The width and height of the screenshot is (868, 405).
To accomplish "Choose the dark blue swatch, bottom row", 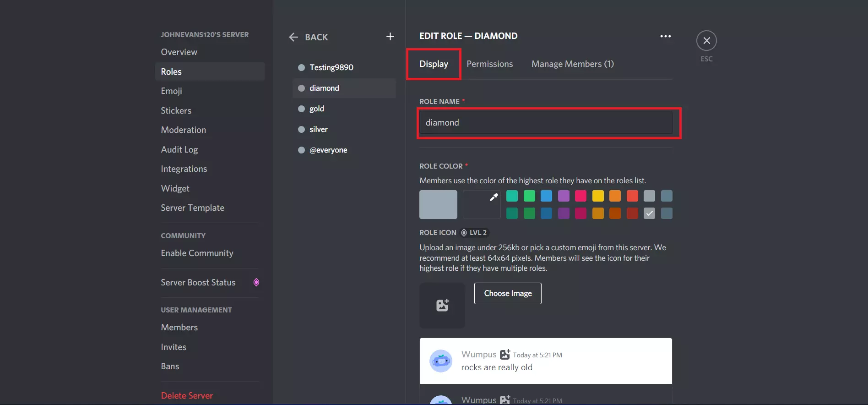I will (547, 213).
